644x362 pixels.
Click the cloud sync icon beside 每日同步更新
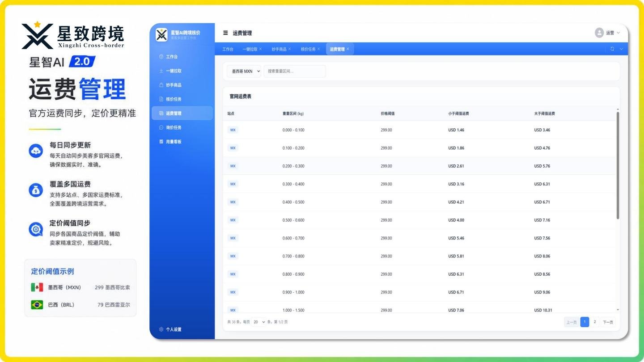[36, 151]
